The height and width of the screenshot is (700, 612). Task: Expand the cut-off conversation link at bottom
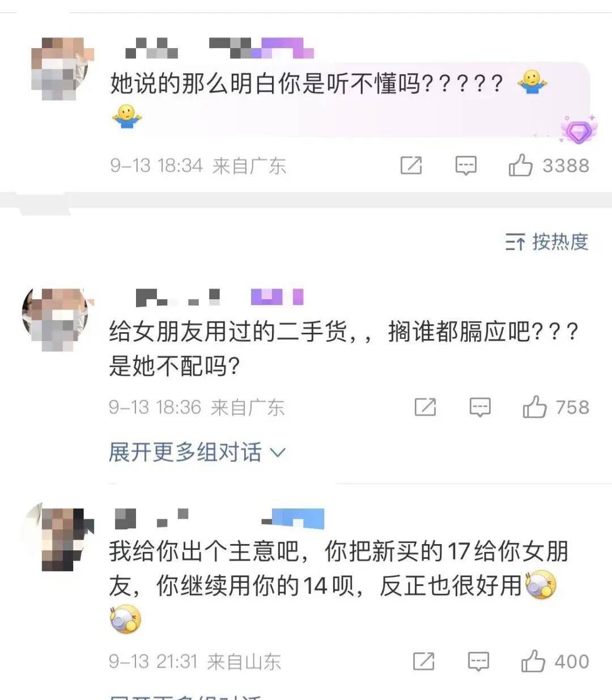pyautogui.click(x=187, y=697)
